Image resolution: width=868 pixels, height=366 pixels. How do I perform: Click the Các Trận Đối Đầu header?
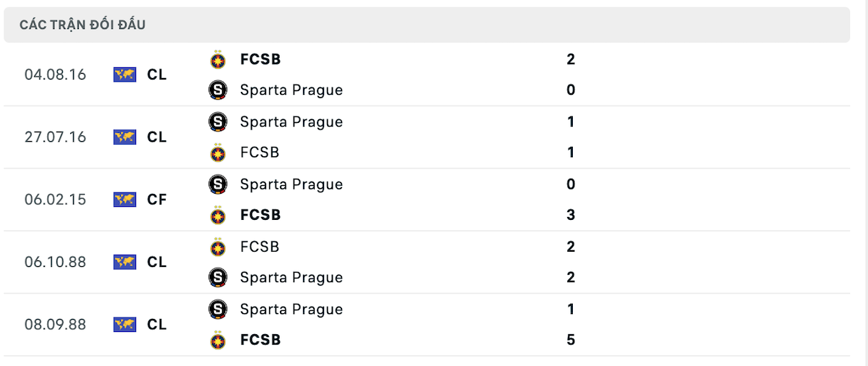[83, 25]
